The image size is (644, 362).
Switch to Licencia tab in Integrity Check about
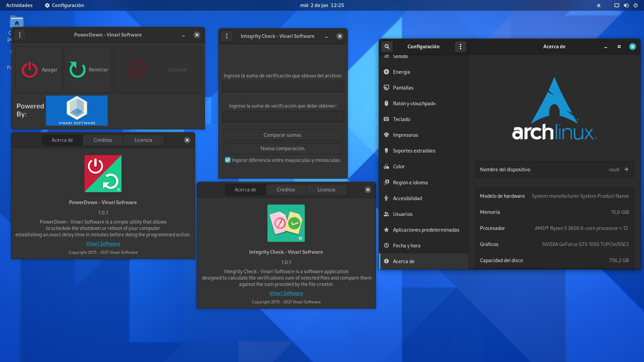326,190
